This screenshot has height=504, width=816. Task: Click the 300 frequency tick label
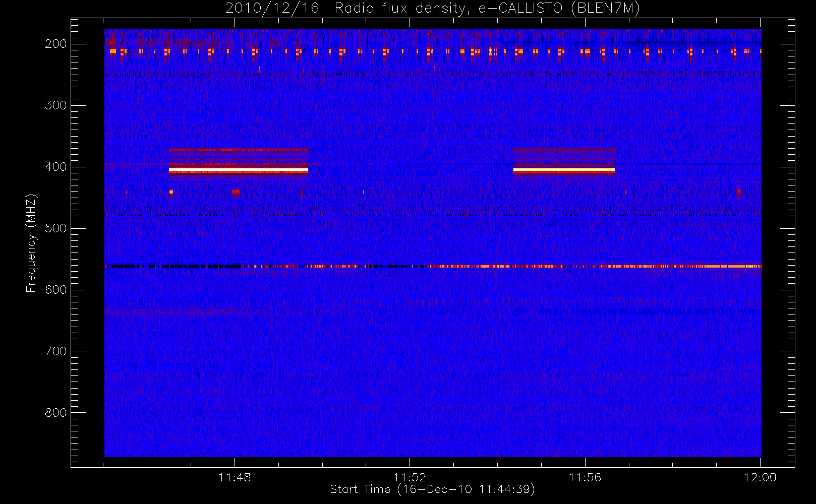point(56,105)
